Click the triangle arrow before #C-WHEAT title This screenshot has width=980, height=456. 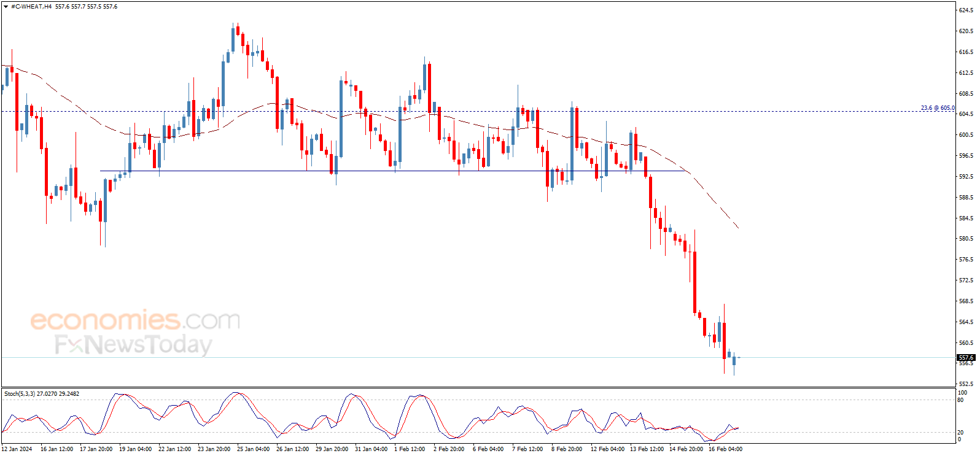point(7,7)
